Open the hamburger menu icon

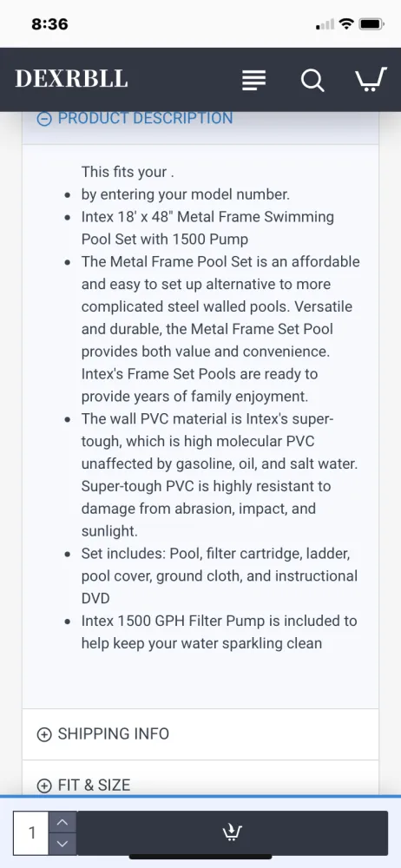point(254,80)
